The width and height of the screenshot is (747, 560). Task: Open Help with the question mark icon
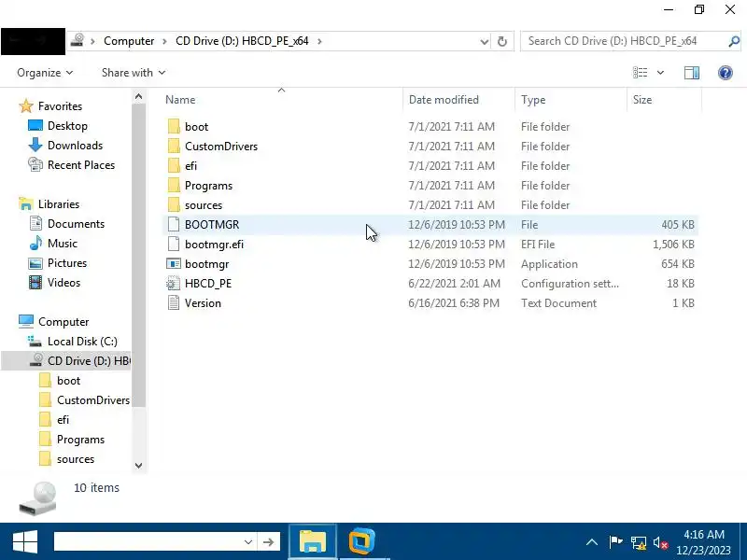tap(726, 73)
